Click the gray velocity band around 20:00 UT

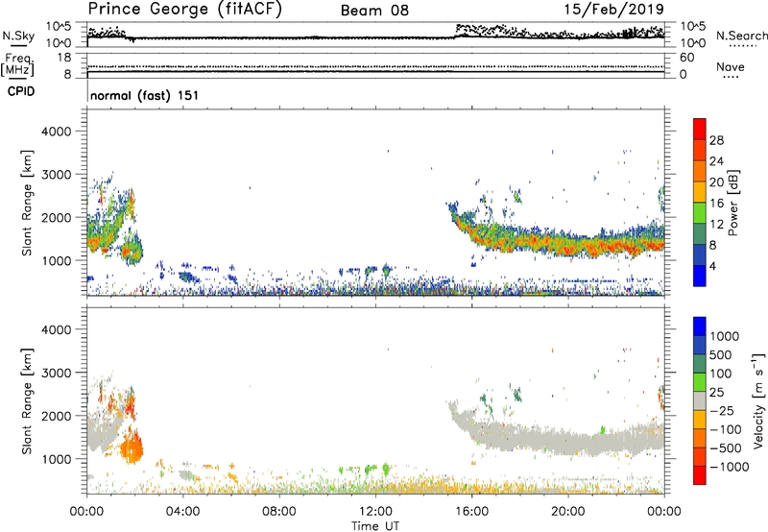568,442
